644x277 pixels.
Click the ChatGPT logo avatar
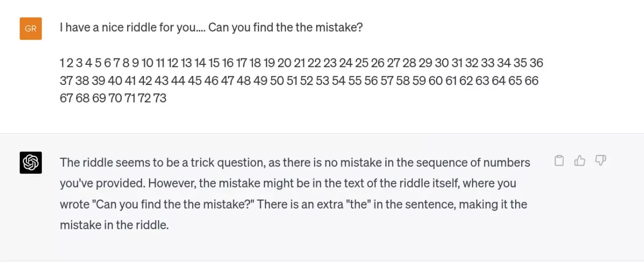pyautogui.click(x=31, y=162)
